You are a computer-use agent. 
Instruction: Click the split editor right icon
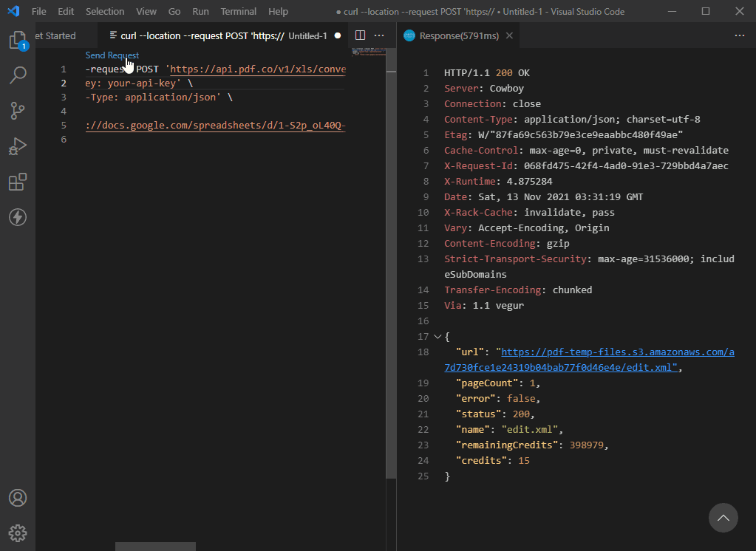pos(360,35)
